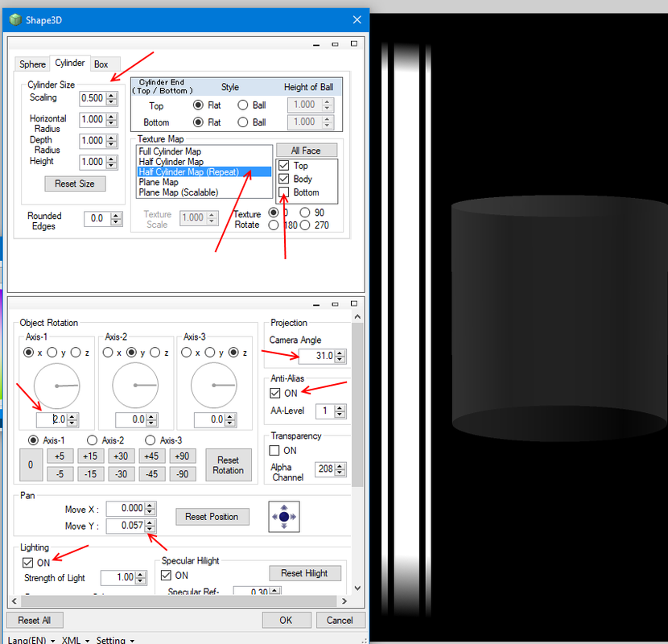Open the XML menu
Image resolution: width=668 pixels, height=644 pixels.
coord(76,640)
